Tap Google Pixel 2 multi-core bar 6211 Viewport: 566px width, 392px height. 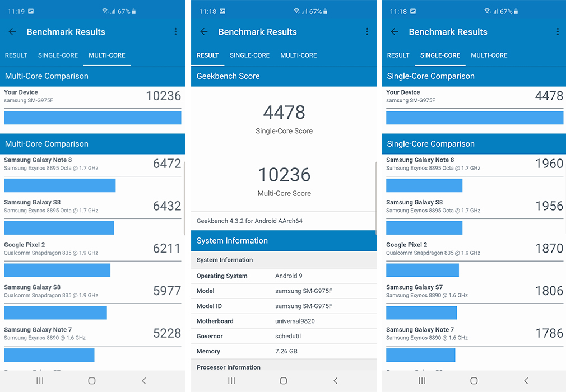coord(57,270)
